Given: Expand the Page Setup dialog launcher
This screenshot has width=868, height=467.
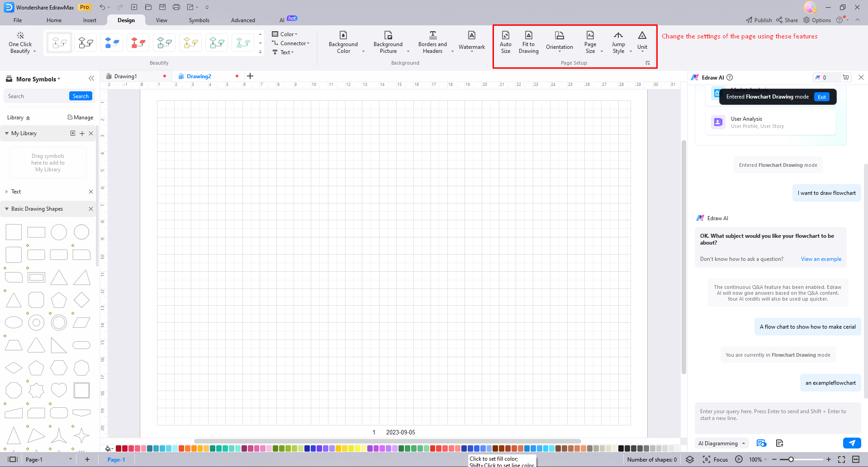Looking at the screenshot, I should pyautogui.click(x=648, y=63).
